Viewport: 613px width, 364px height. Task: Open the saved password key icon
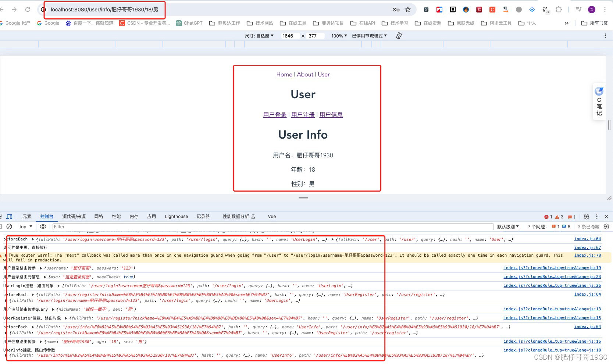[396, 10]
